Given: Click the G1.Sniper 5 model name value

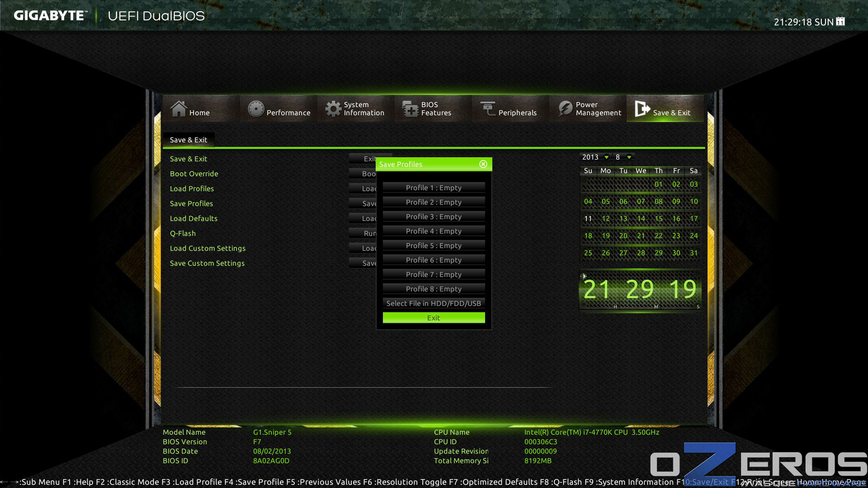Looking at the screenshot, I should [x=272, y=432].
